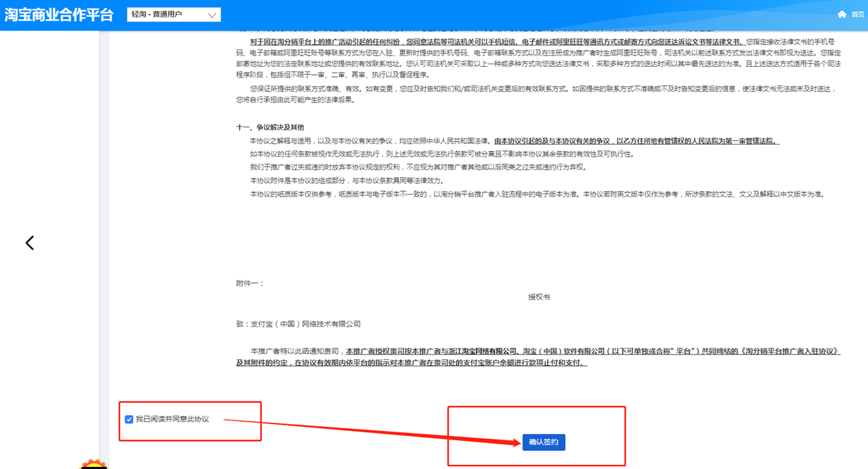
Task: Click the sun mascot icon at bottom left
Action: tap(94, 464)
